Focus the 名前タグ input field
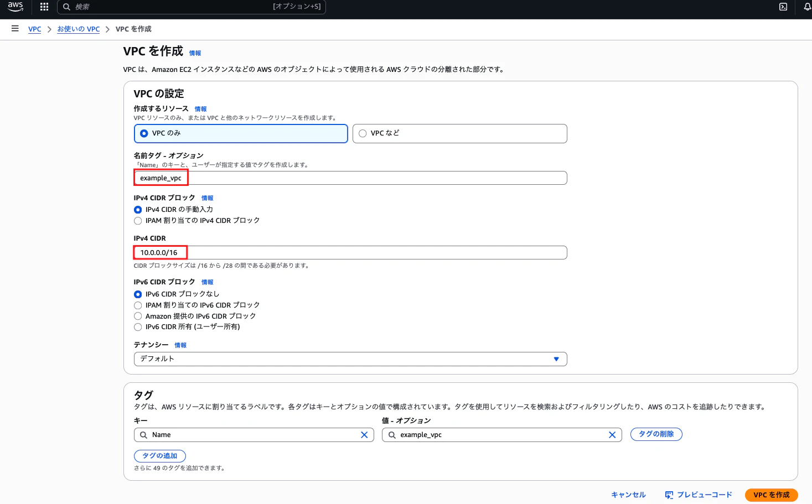812x504 pixels. coord(350,178)
